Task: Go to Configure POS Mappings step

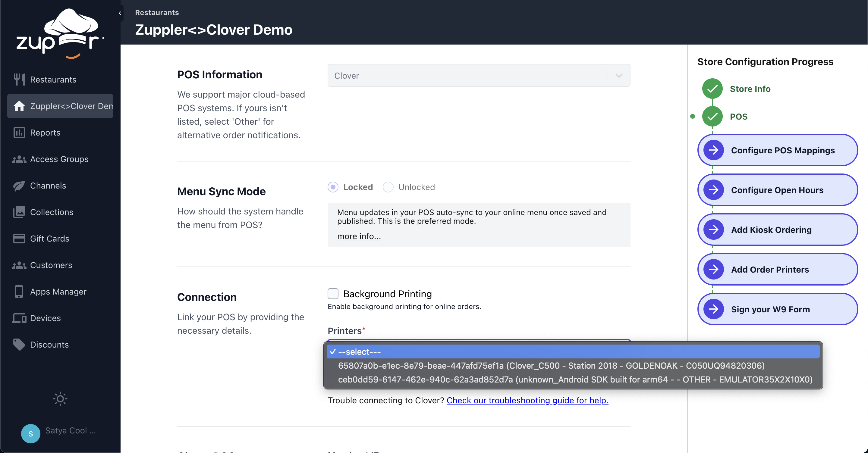Action: (x=777, y=150)
